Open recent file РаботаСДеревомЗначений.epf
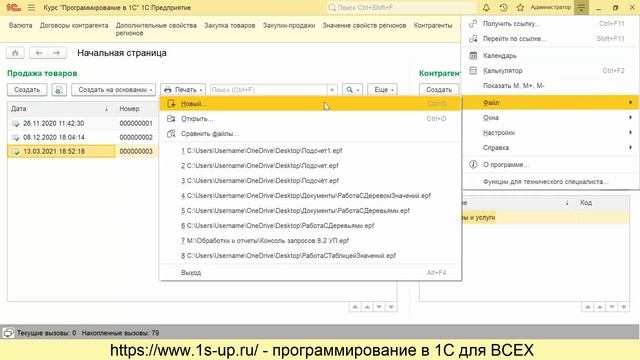 coord(306,196)
